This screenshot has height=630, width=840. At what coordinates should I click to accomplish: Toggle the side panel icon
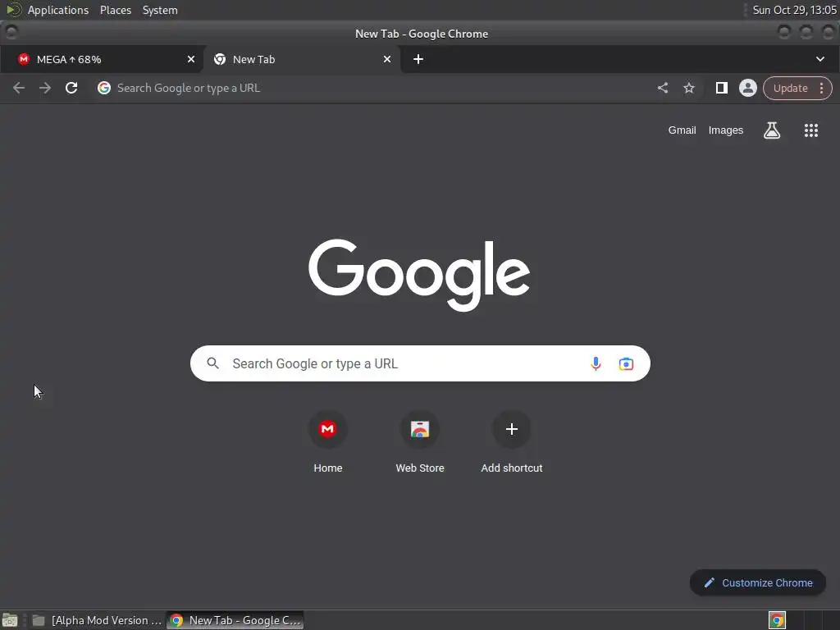[x=722, y=88]
